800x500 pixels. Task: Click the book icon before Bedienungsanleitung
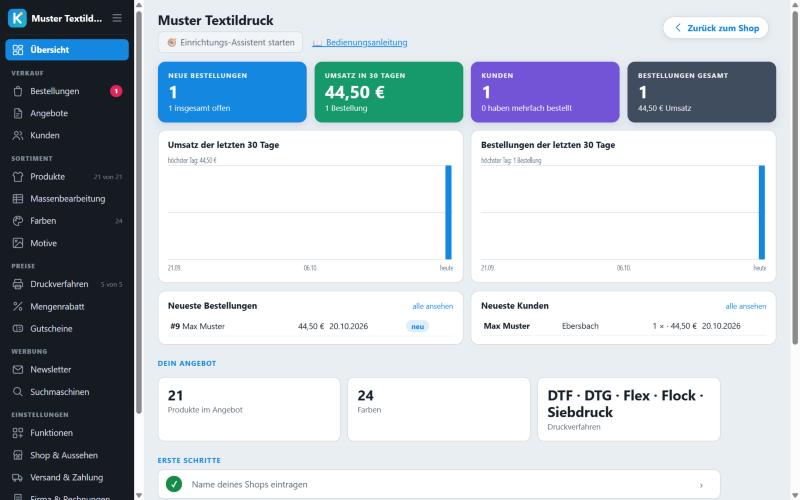click(x=317, y=42)
